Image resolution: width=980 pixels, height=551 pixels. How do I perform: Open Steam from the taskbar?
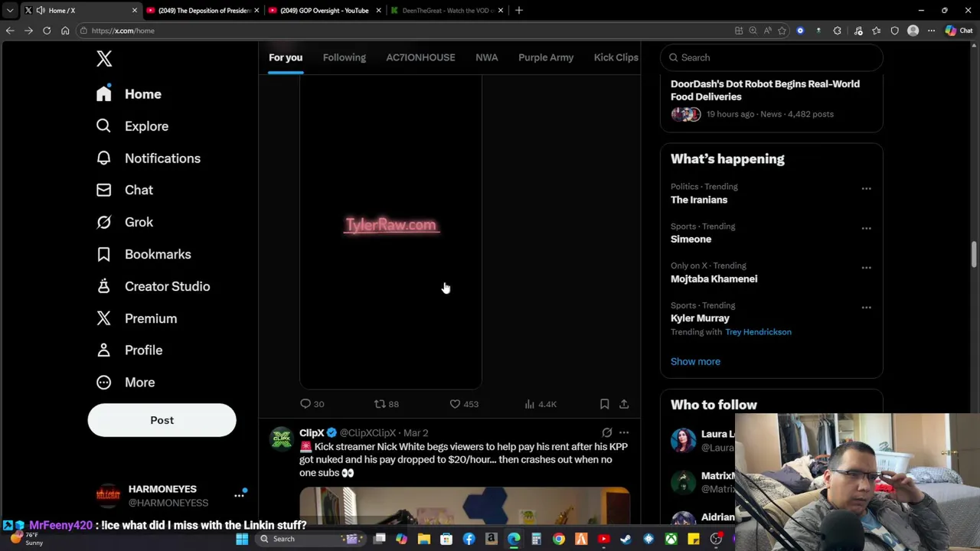(626, 539)
